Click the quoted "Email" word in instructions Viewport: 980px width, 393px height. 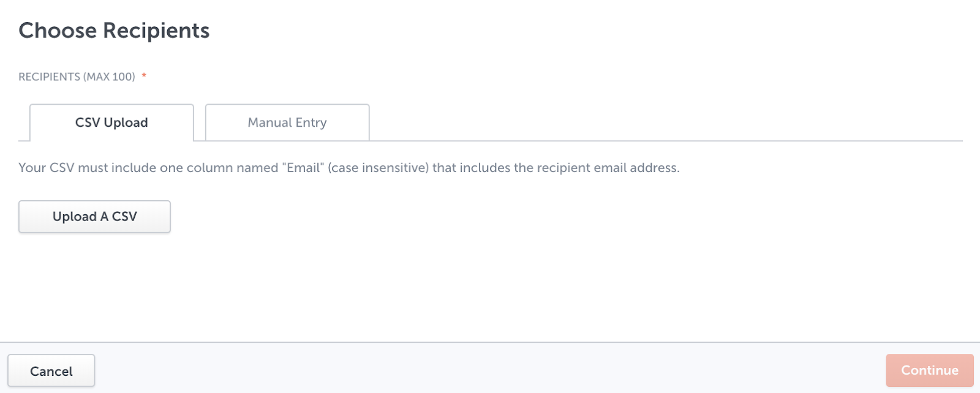pyautogui.click(x=304, y=168)
